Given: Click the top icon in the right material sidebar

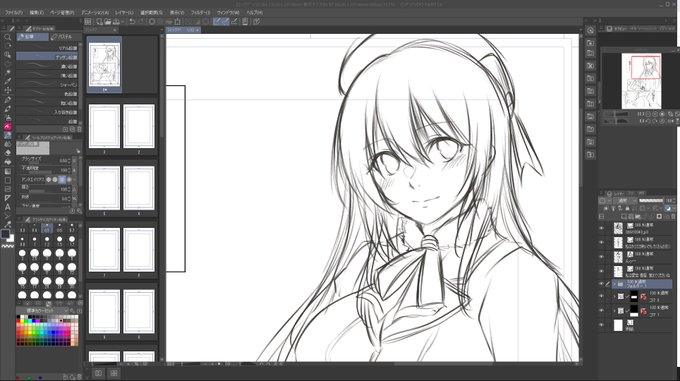Looking at the screenshot, I should (590, 30).
